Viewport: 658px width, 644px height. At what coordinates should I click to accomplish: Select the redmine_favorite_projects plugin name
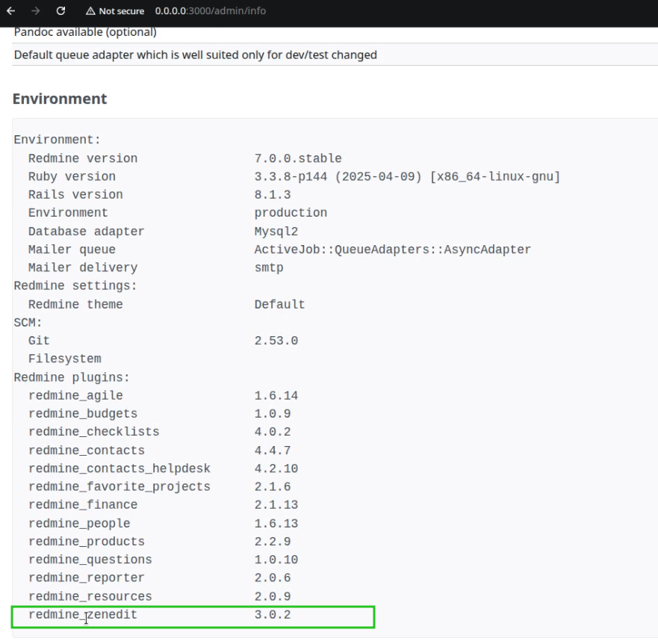pos(120,486)
